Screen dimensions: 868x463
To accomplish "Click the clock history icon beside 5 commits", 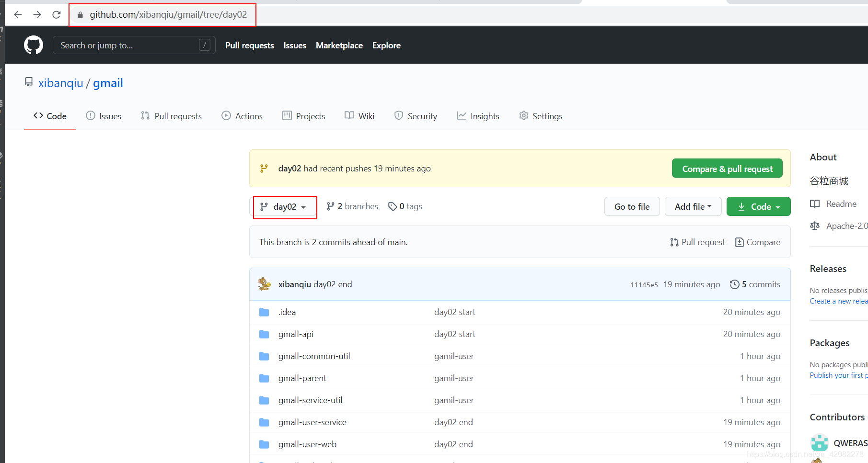I will pos(734,284).
